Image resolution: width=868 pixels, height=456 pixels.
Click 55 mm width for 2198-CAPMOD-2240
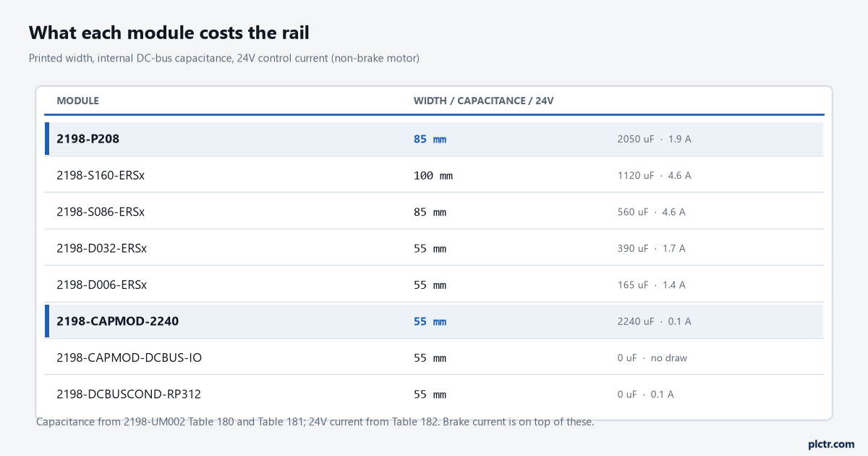tap(430, 321)
